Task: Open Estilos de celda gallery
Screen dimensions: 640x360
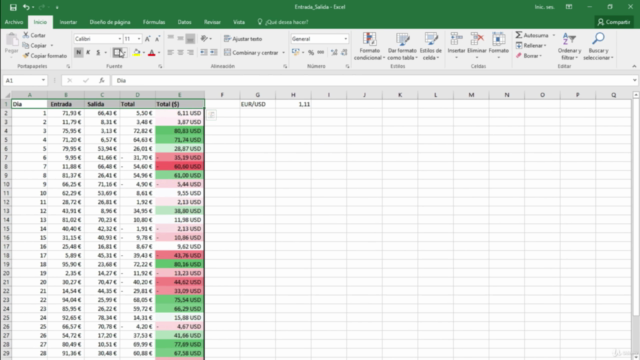Action: [x=431, y=46]
